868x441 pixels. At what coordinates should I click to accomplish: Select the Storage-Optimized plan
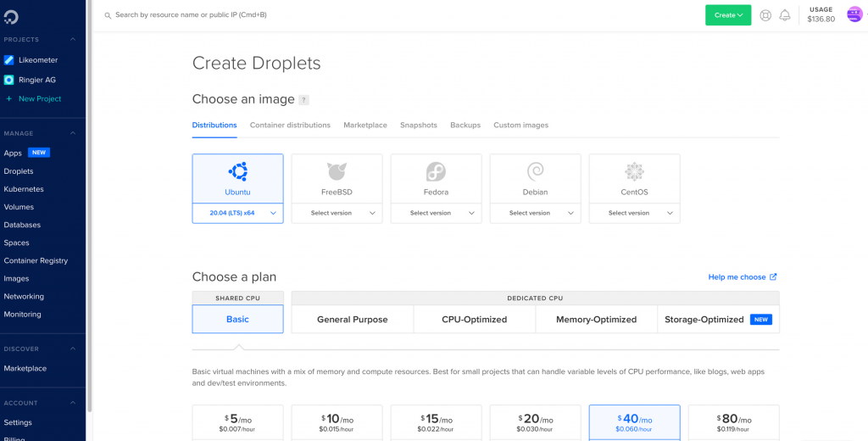click(x=718, y=319)
